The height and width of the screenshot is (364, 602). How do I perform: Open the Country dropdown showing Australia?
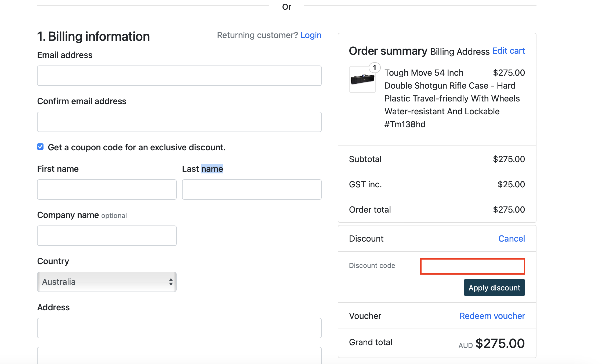click(107, 282)
